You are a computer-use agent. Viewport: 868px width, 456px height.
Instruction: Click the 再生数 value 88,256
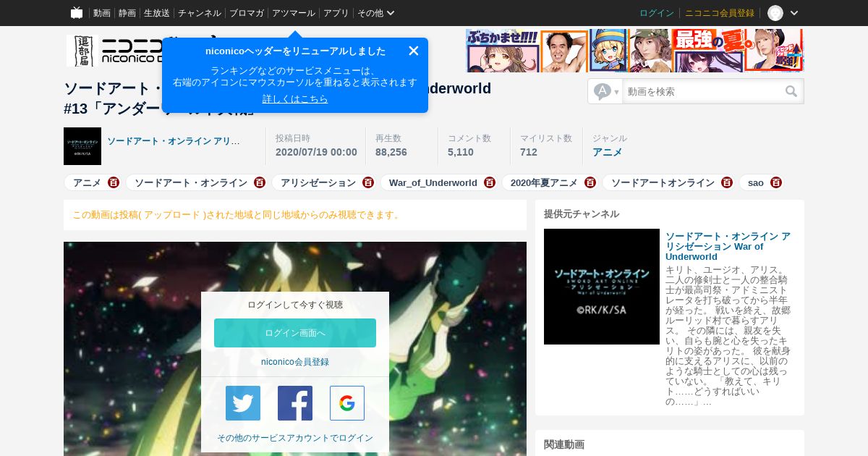391,152
